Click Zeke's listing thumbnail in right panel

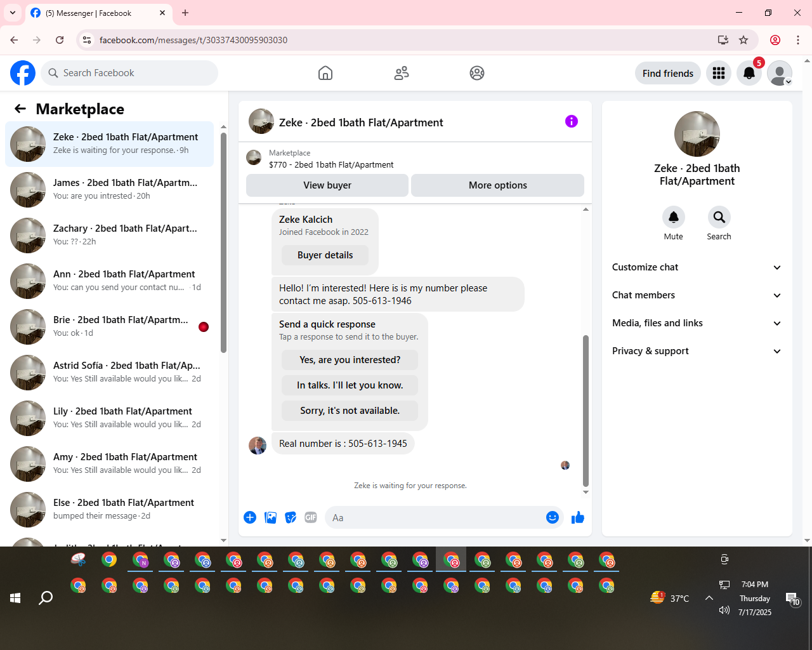697,134
